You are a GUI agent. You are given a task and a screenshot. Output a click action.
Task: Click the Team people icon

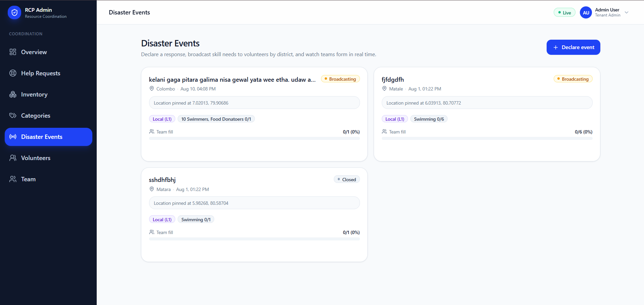(13, 179)
